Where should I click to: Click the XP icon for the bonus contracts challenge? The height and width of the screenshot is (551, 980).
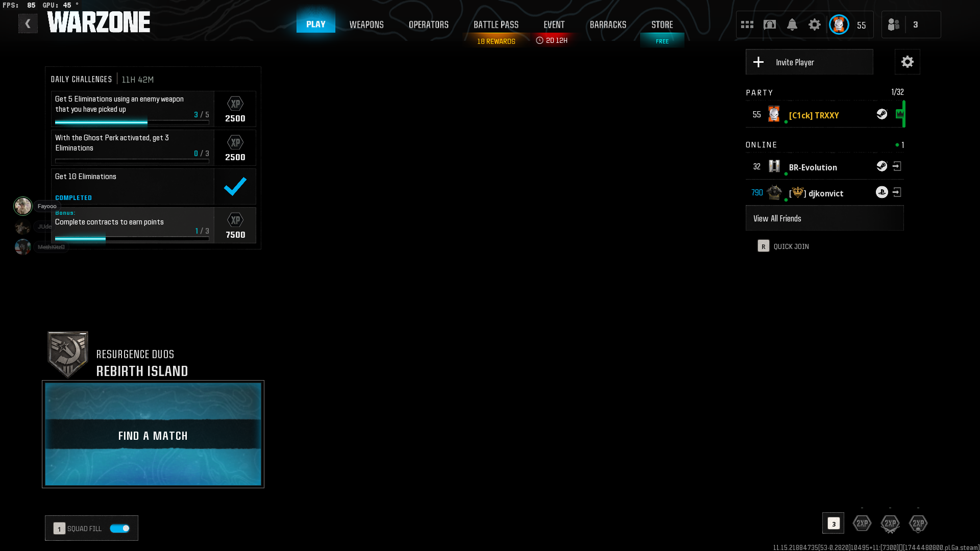click(x=235, y=220)
